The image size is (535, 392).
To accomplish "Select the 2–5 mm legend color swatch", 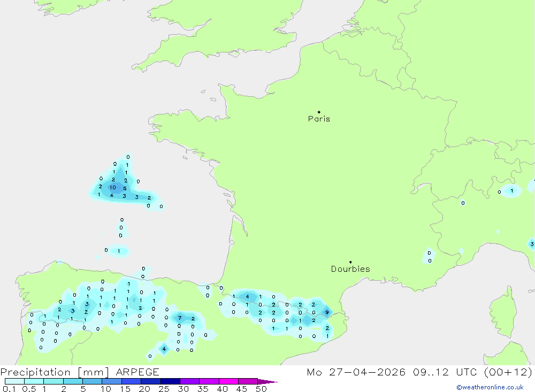I will click(73, 381).
